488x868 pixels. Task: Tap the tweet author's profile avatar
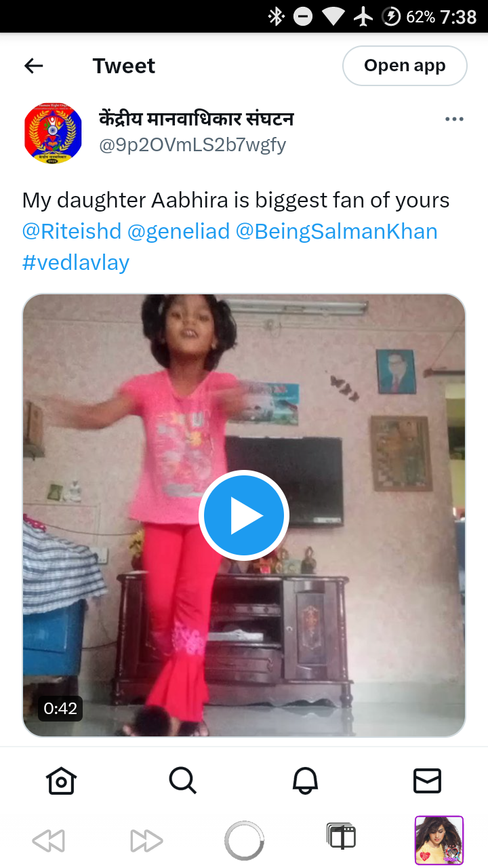click(x=53, y=133)
